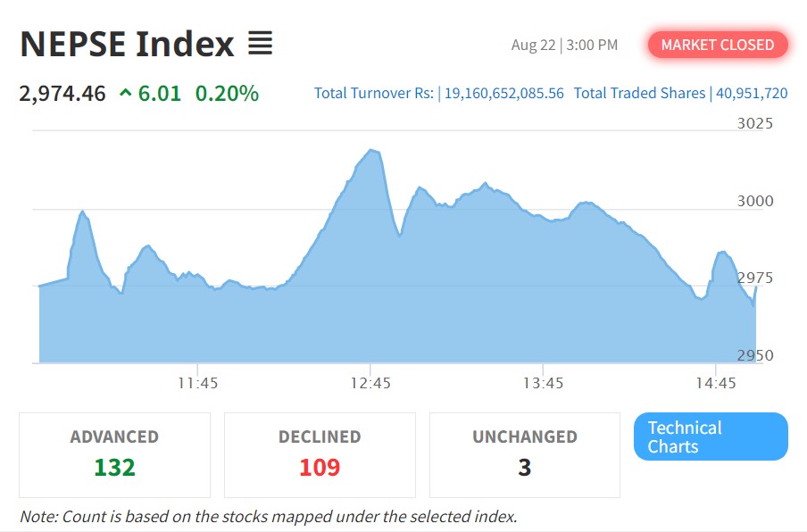
Task: Click the current index value 2,974.46
Action: (x=62, y=93)
